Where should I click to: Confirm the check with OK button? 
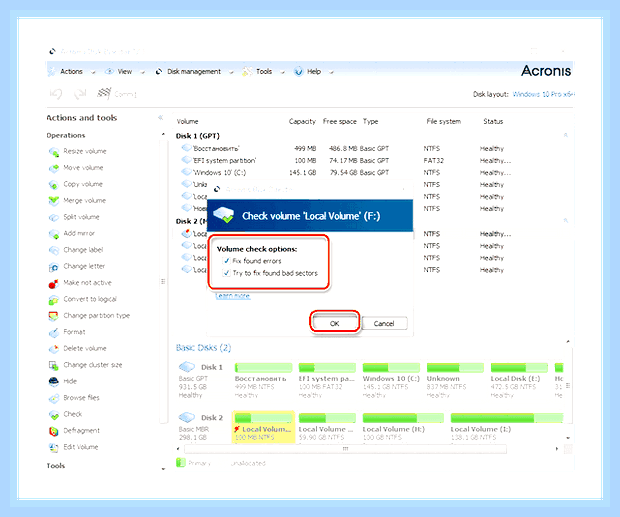click(335, 323)
